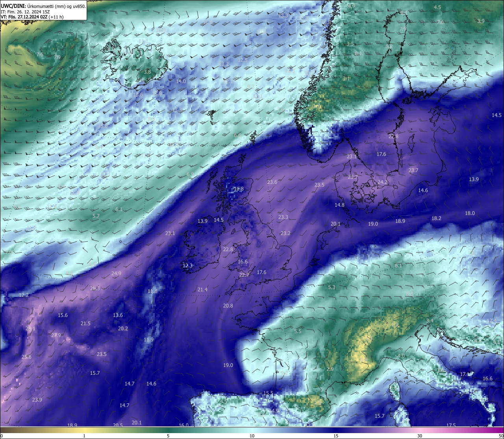Click the 50 tick on the colour scale
The height and width of the screenshot is (439, 504).
click(501, 436)
